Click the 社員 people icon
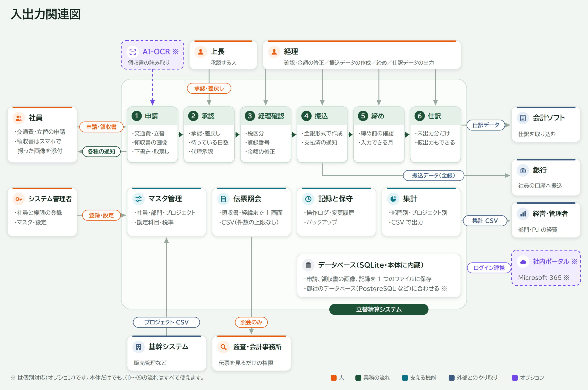Image resolution: width=588 pixels, height=390 pixels. coord(19,118)
